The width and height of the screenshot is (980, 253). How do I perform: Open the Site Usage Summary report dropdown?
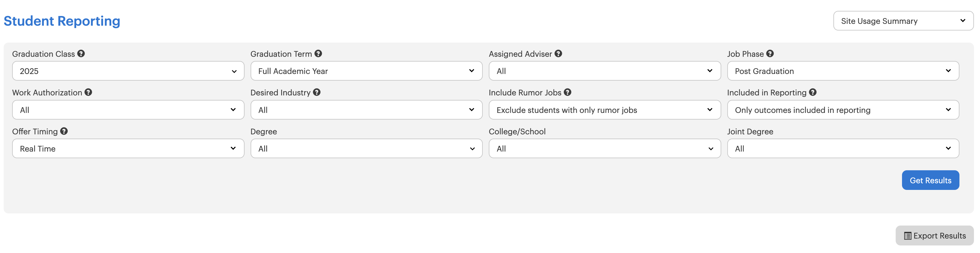903,21
